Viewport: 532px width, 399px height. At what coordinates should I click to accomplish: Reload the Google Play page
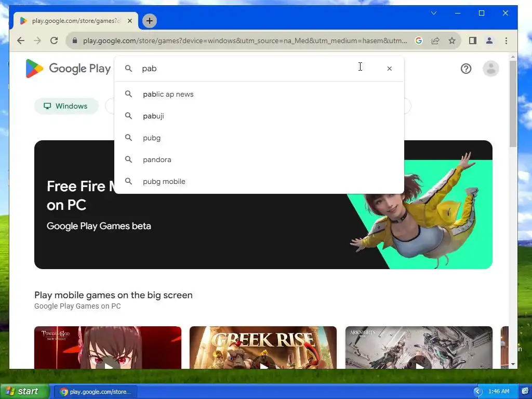[x=54, y=41]
